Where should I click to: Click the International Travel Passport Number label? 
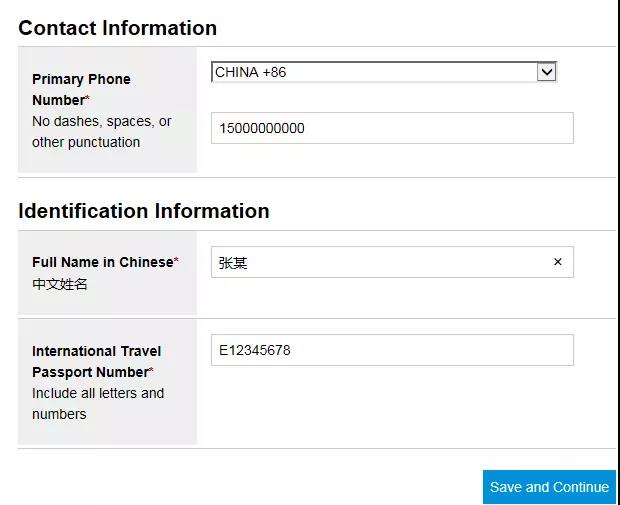coord(96,361)
